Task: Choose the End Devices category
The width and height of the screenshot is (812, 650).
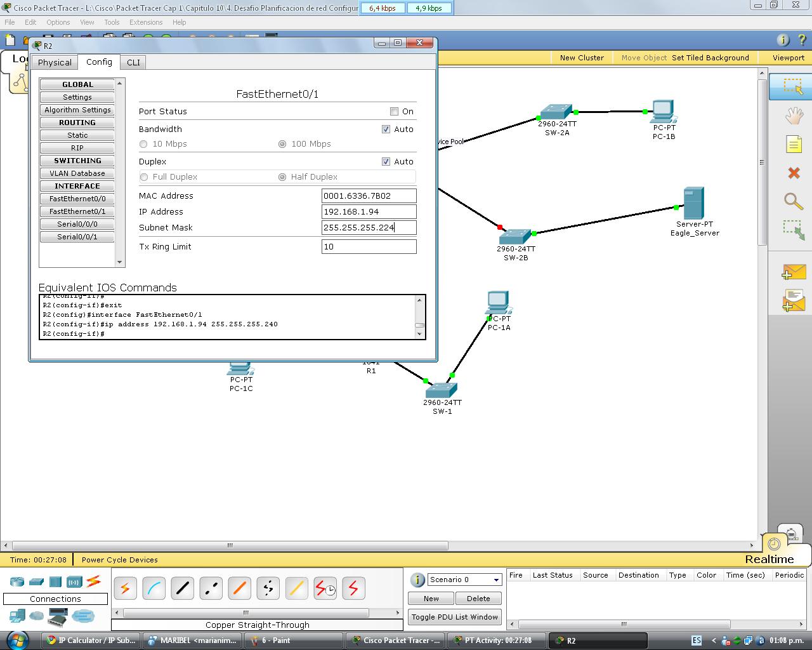Action: [17, 616]
